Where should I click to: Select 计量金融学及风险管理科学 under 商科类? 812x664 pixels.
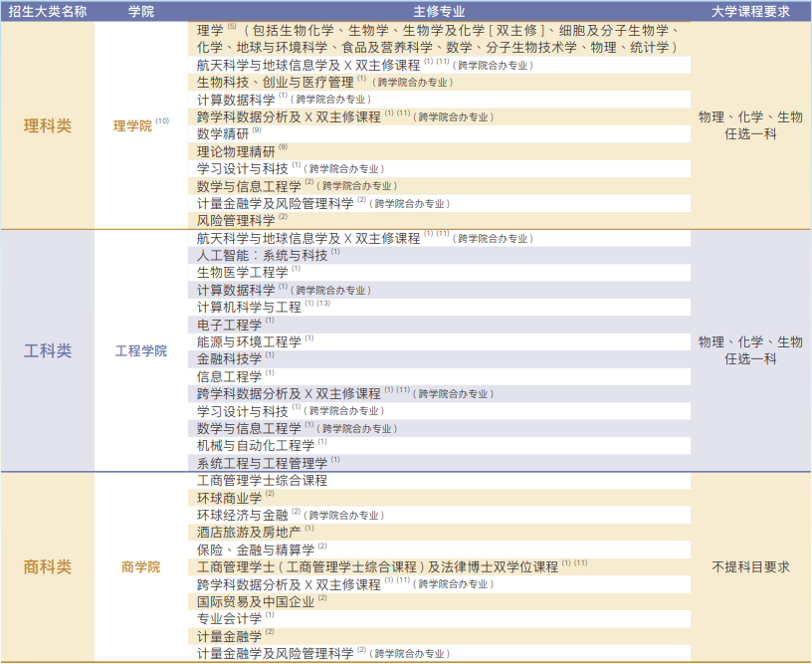tap(439, 654)
